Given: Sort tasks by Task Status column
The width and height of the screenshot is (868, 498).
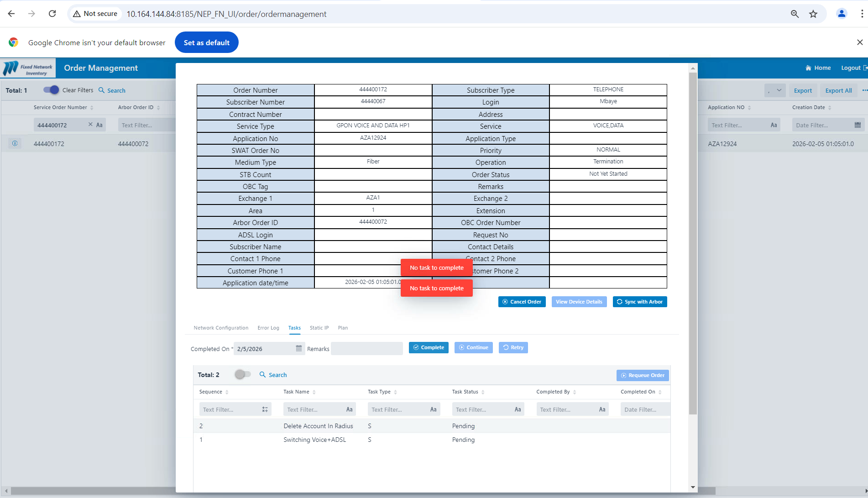Looking at the screenshot, I should tap(483, 392).
